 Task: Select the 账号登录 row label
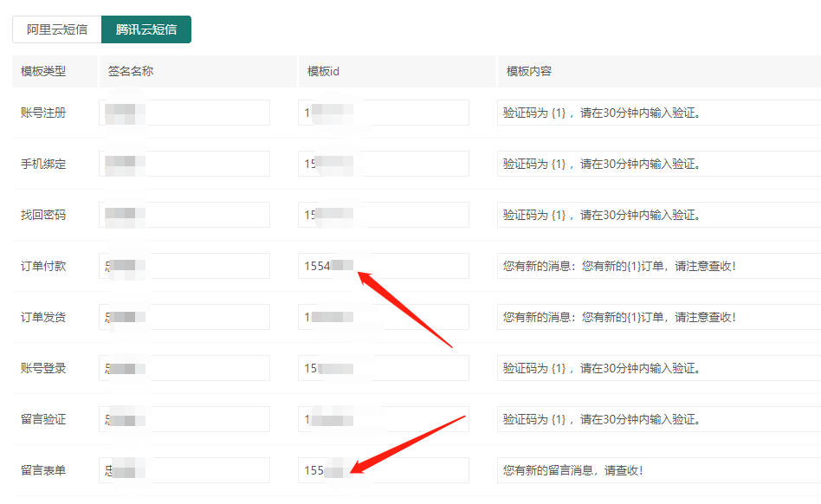(x=43, y=368)
